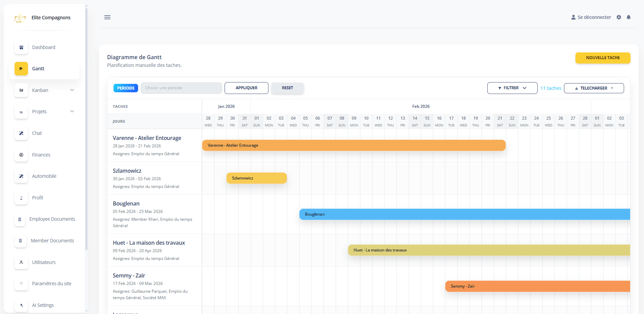Image resolution: width=644 pixels, height=314 pixels.
Task: Open Paramètres du site menu entry
Action: (51, 284)
